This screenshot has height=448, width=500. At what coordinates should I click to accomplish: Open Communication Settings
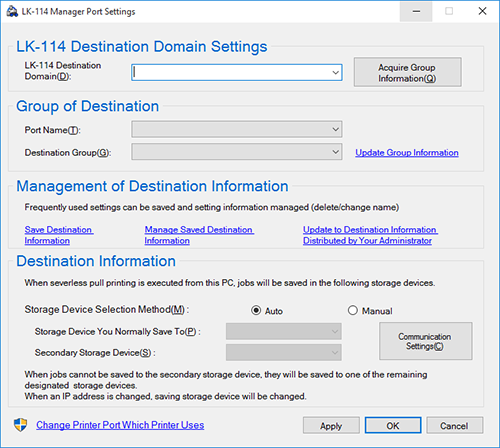426,341
